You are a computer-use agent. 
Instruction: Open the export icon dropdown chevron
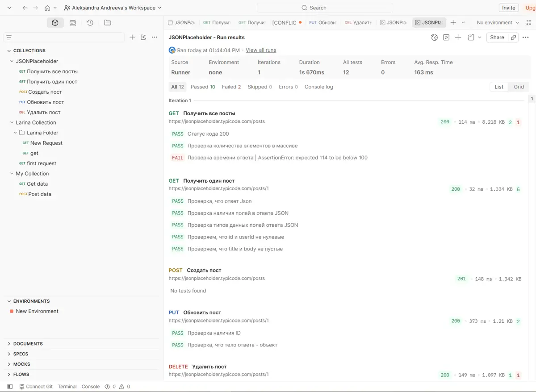point(480,38)
